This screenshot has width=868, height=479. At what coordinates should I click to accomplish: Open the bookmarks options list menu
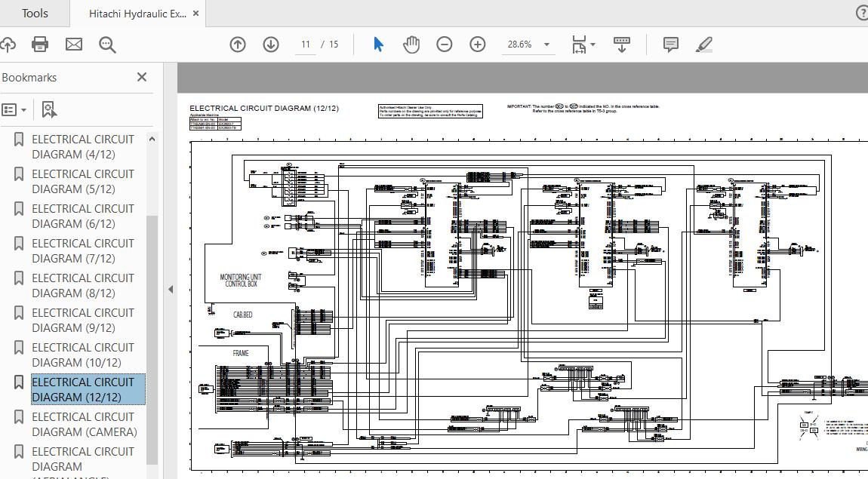(14, 109)
